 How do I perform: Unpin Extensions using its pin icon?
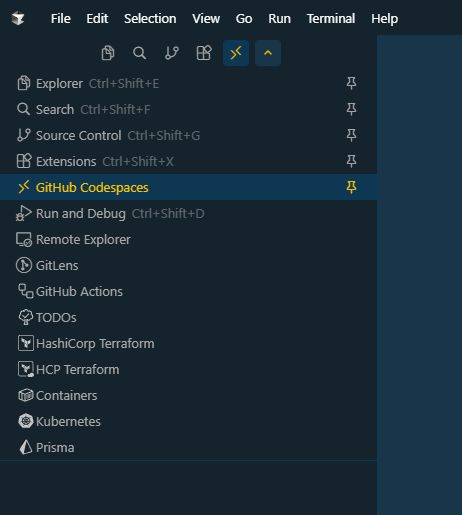(x=351, y=161)
